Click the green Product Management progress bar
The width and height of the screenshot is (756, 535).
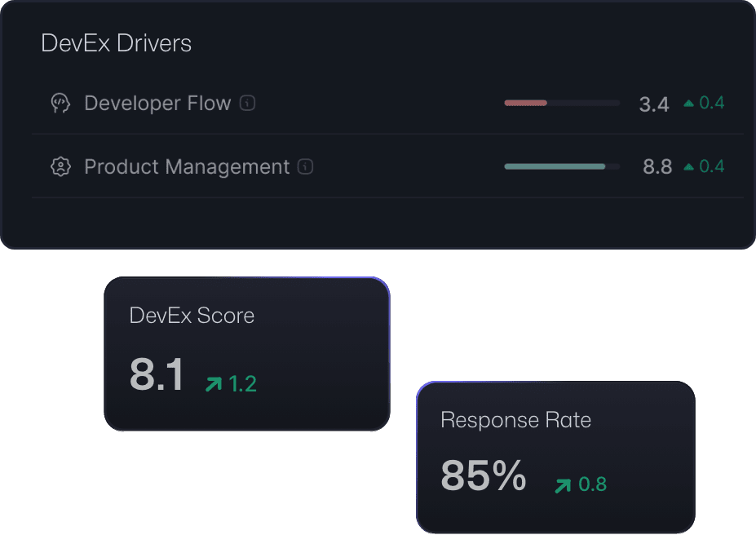click(x=555, y=166)
